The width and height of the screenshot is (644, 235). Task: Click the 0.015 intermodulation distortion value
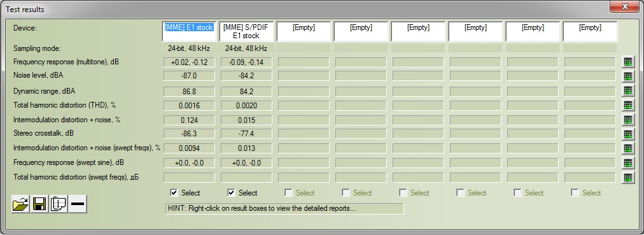[246, 120]
